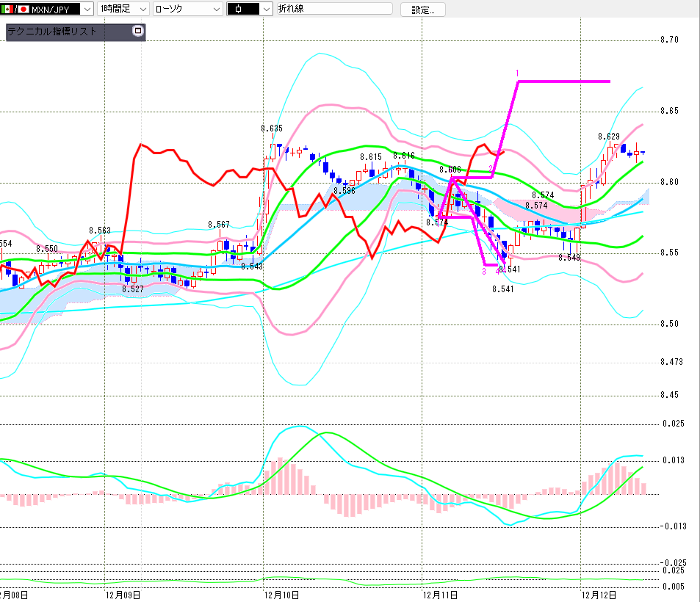This screenshot has height=602, width=700.
Task: Select the magenta wave point labeled 1
Action: point(518,73)
